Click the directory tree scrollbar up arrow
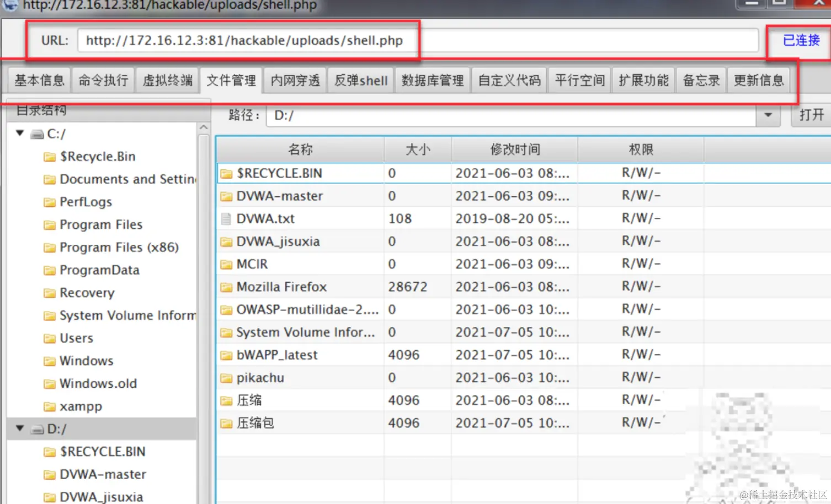The image size is (831, 504). pos(204,128)
